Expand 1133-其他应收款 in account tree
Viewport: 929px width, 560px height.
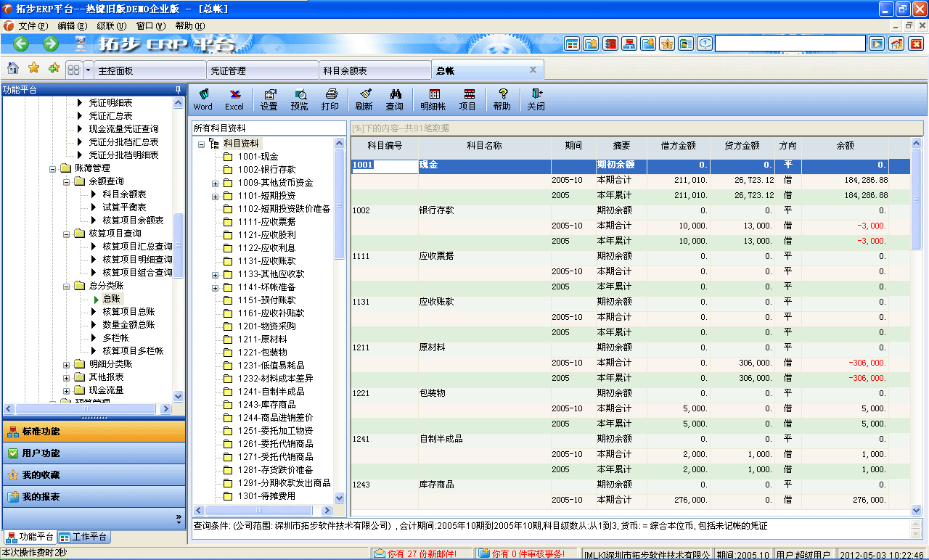pos(214,276)
